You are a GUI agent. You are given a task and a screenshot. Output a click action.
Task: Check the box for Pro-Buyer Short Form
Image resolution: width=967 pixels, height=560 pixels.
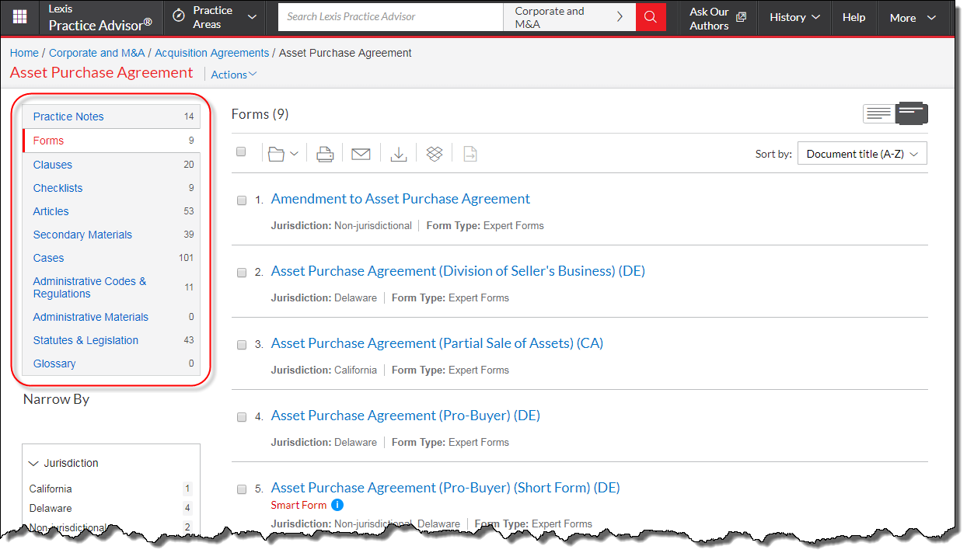click(242, 489)
